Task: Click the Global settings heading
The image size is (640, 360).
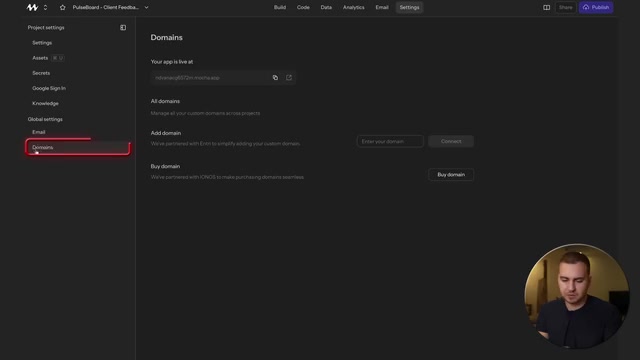Action: 45,119
